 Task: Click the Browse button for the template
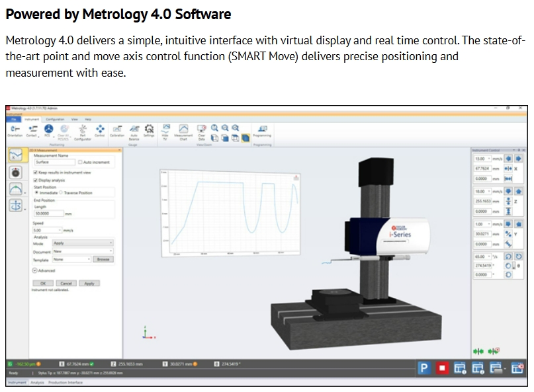[x=103, y=259]
